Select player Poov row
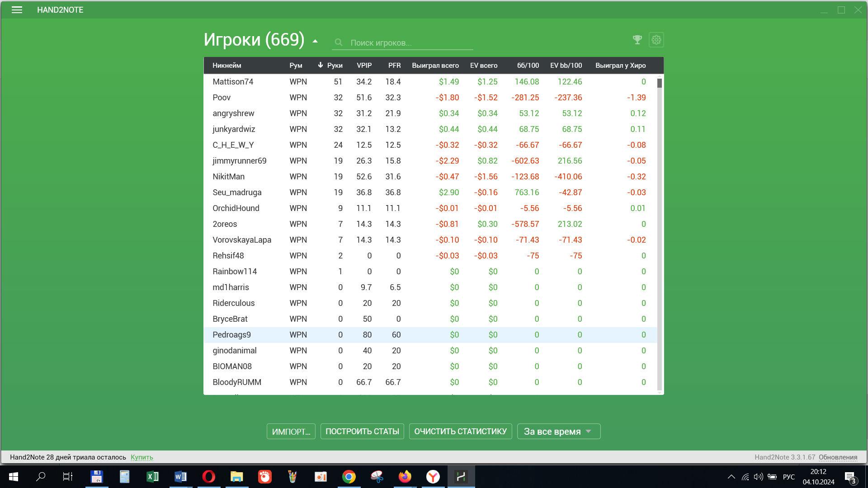The height and width of the screenshot is (488, 868). click(430, 98)
